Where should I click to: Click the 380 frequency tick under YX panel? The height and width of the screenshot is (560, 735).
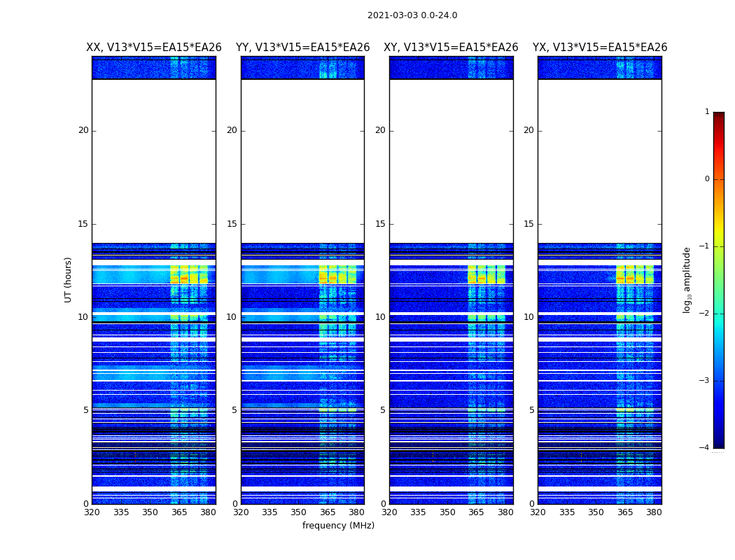tap(654, 512)
